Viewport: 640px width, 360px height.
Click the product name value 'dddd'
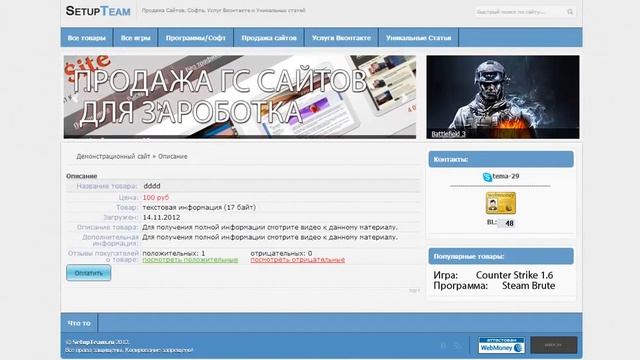coord(152,186)
